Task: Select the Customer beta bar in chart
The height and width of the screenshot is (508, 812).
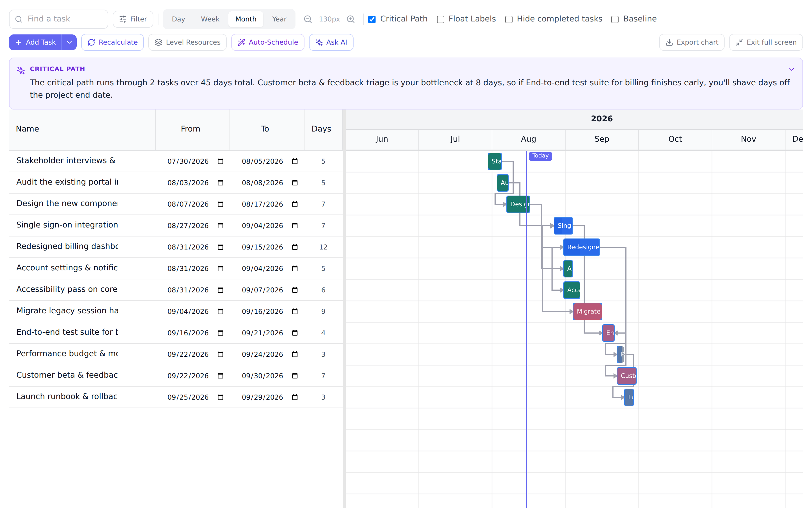Action: 626,376
